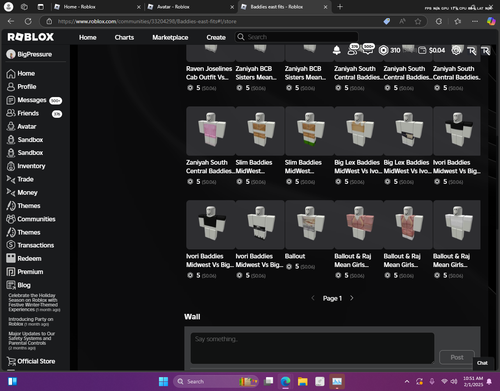
Task: Open File Explorer from taskbar
Action: coord(303,381)
